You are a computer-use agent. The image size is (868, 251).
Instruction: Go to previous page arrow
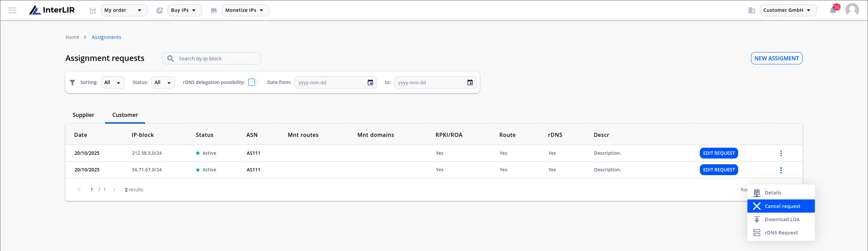point(79,190)
